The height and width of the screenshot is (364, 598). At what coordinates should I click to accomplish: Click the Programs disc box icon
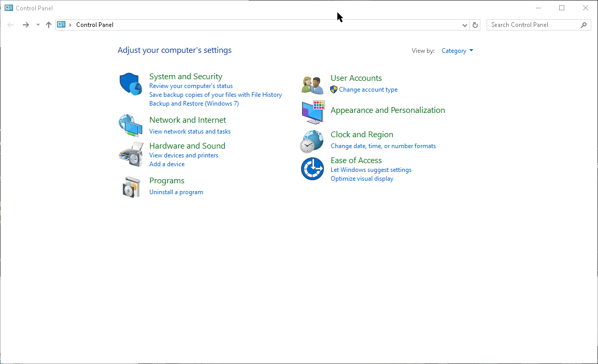[x=132, y=187]
